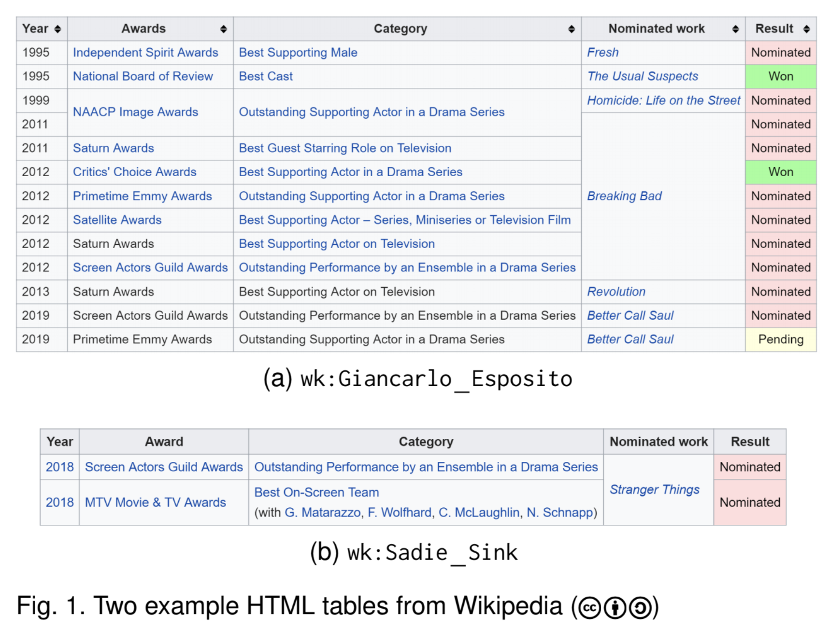Open the Independent Spirit Awards link

pos(145,53)
